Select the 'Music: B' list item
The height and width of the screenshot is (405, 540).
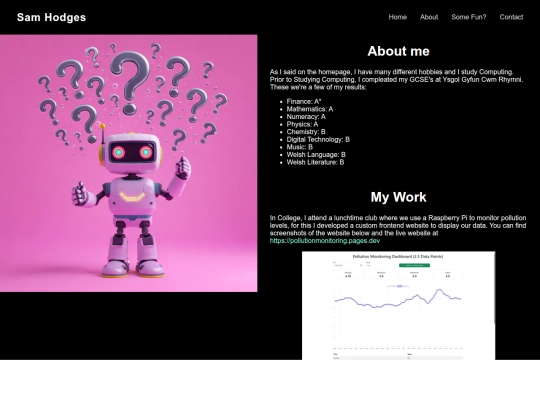[x=300, y=147]
